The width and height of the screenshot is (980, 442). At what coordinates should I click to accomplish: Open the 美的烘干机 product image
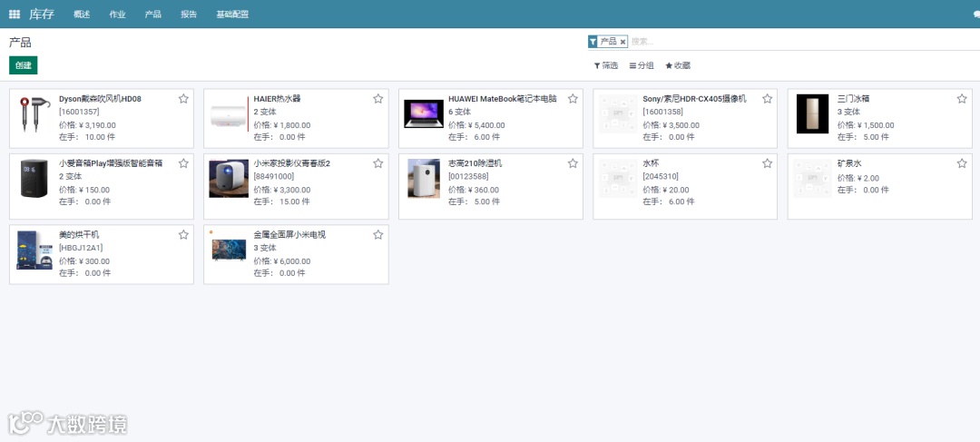click(x=34, y=250)
